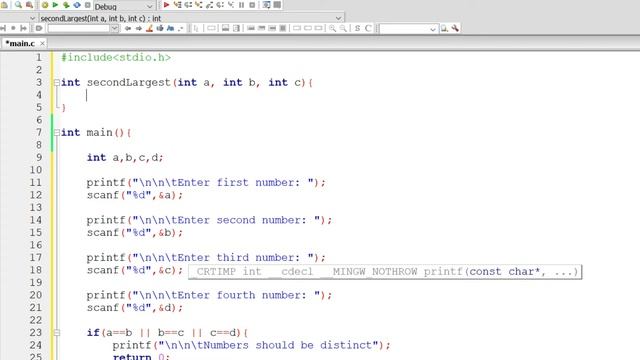Click the Next line debug icon
640x360 pixels.
(188, 5)
